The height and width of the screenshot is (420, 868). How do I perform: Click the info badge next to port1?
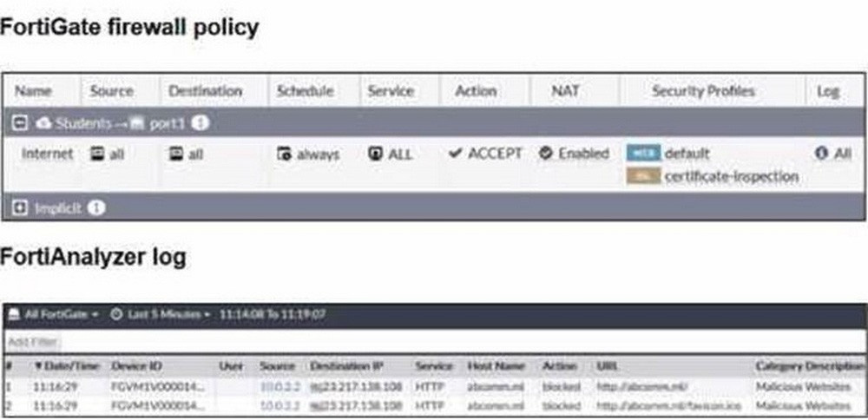tap(201, 123)
